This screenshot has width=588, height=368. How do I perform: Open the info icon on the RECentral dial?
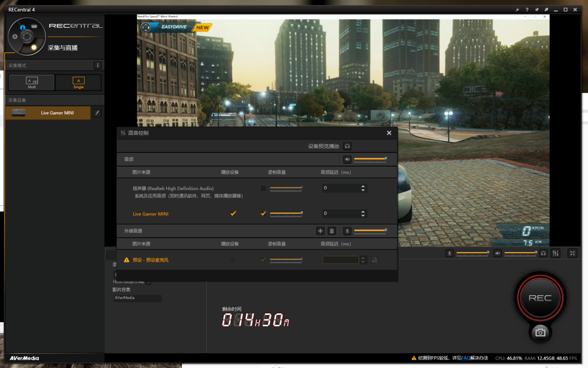22,28
